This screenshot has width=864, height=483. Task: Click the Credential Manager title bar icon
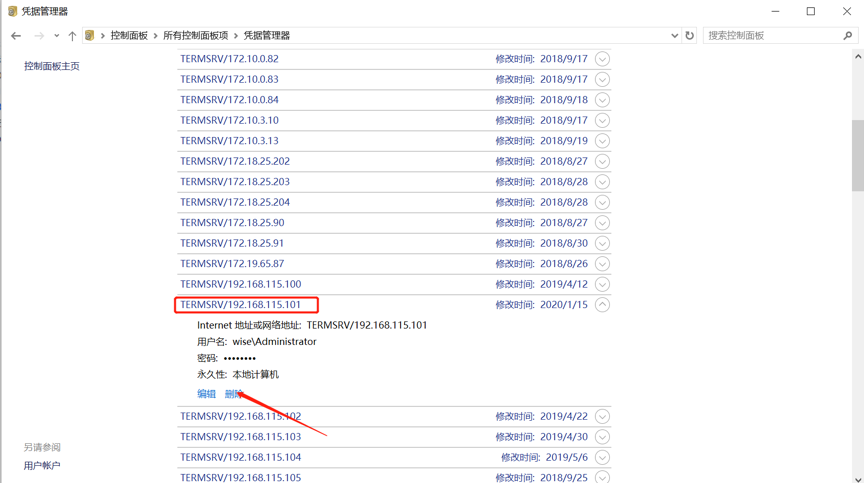pos(12,11)
